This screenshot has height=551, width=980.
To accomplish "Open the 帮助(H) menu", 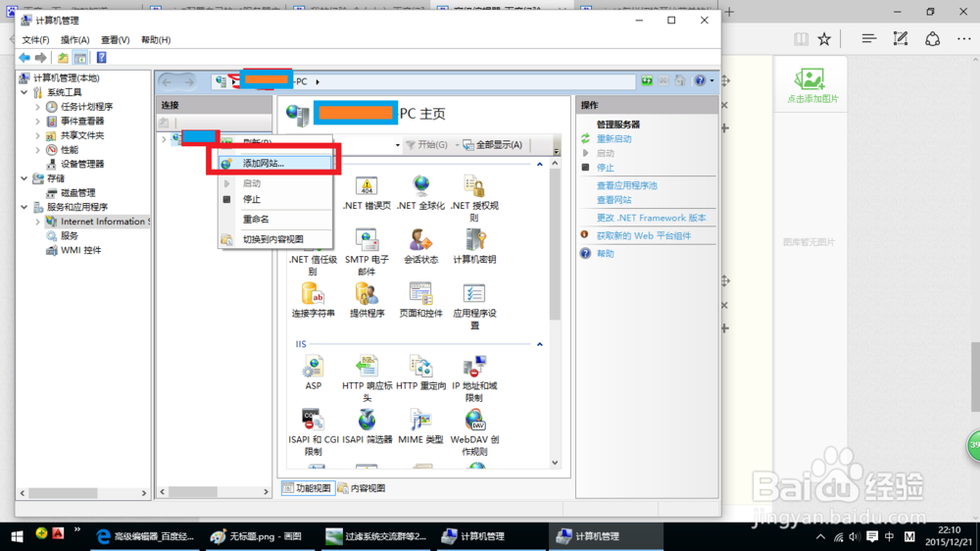I will (156, 39).
